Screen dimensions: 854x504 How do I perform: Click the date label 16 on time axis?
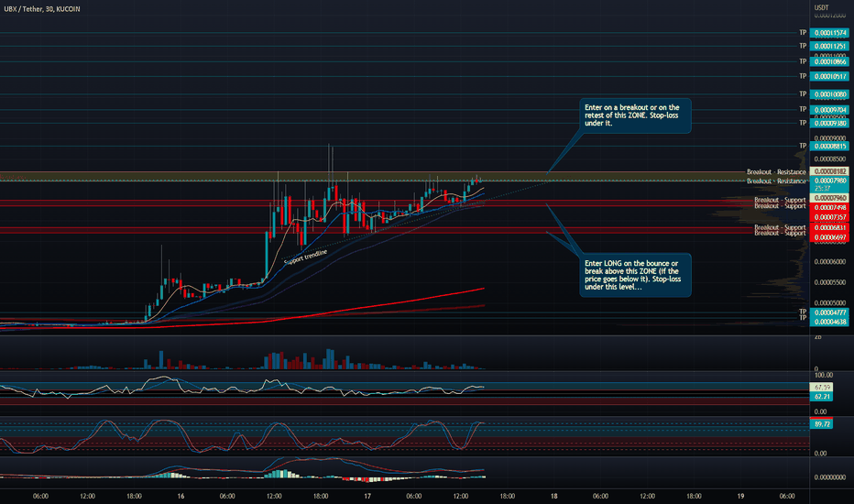point(181,497)
